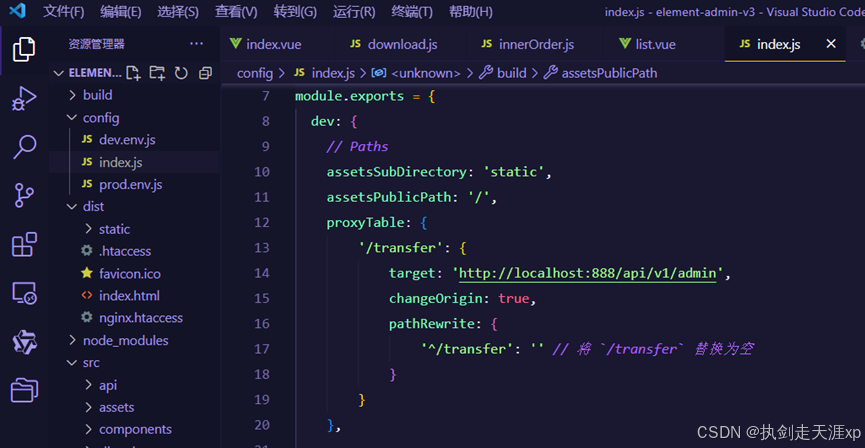
Task: Open the Source Control view
Action: [24, 195]
